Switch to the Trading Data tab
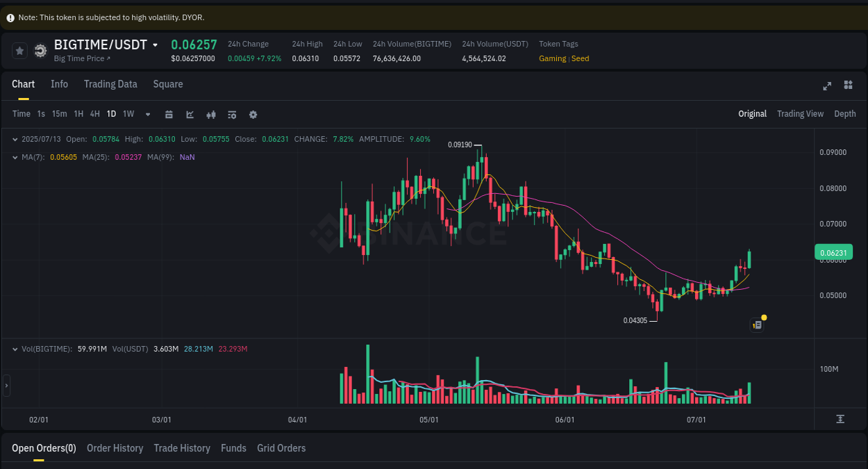 coord(110,84)
